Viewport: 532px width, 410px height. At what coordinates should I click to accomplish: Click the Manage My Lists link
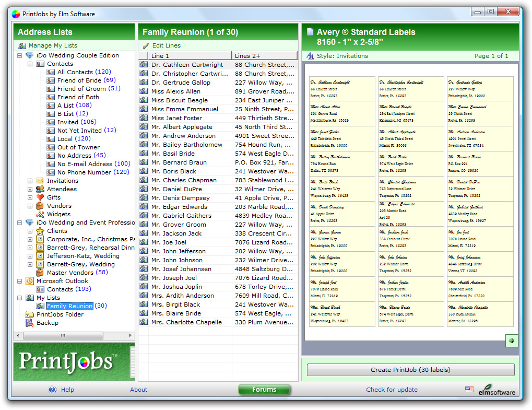[x=53, y=45]
